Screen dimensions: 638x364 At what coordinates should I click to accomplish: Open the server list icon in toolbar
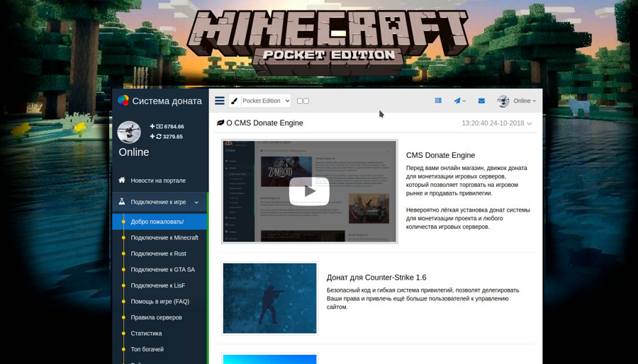(438, 101)
